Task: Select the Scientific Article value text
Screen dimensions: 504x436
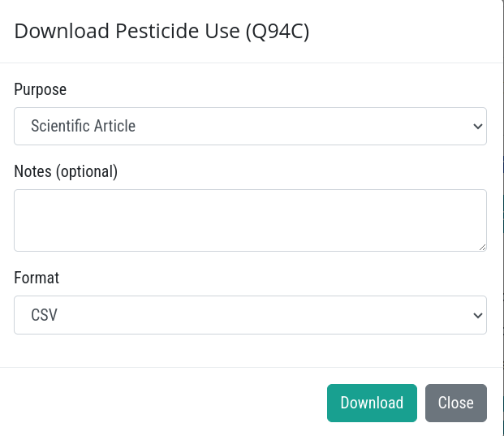Action: (84, 126)
